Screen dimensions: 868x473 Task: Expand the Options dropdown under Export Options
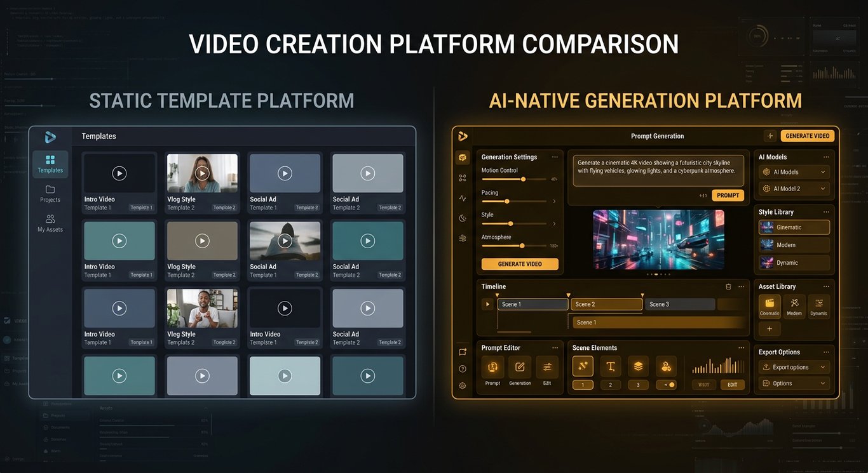[793, 383]
